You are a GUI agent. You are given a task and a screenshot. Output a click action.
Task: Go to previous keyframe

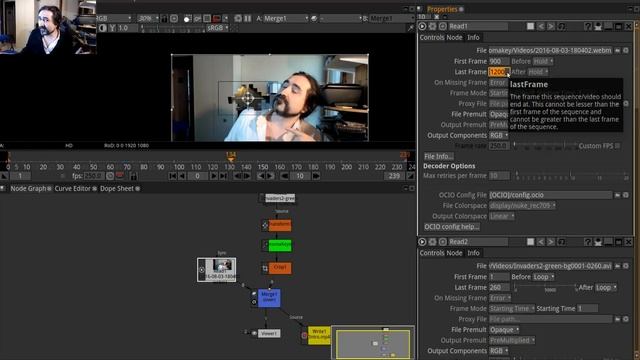point(261,176)
